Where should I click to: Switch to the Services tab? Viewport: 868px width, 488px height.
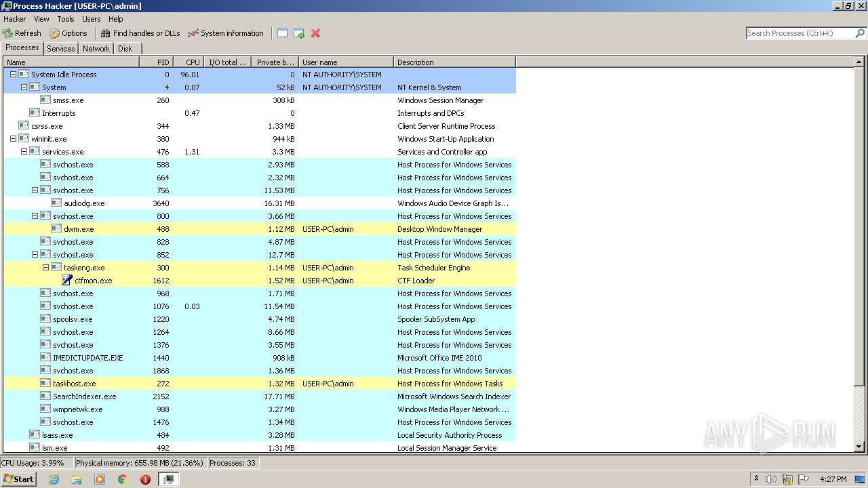pos(61,49)
